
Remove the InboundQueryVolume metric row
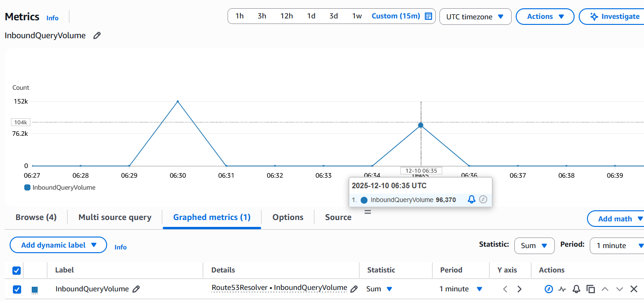pos(634,289)
